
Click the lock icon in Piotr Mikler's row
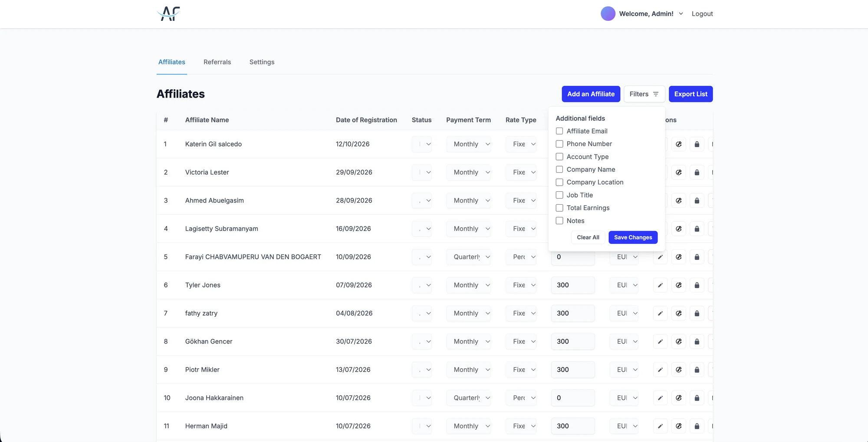click(x=697, y=370)
